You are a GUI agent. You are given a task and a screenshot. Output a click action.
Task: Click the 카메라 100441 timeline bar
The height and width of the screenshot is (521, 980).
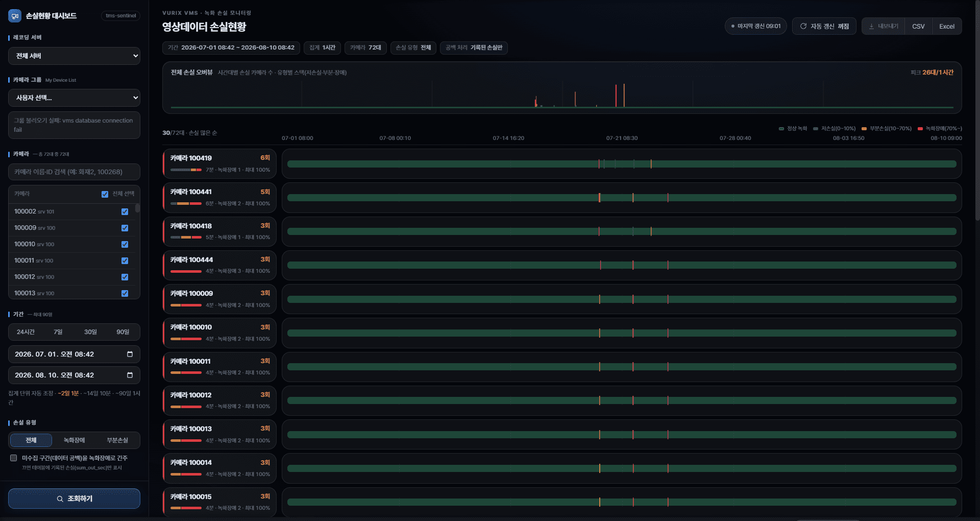622,198
